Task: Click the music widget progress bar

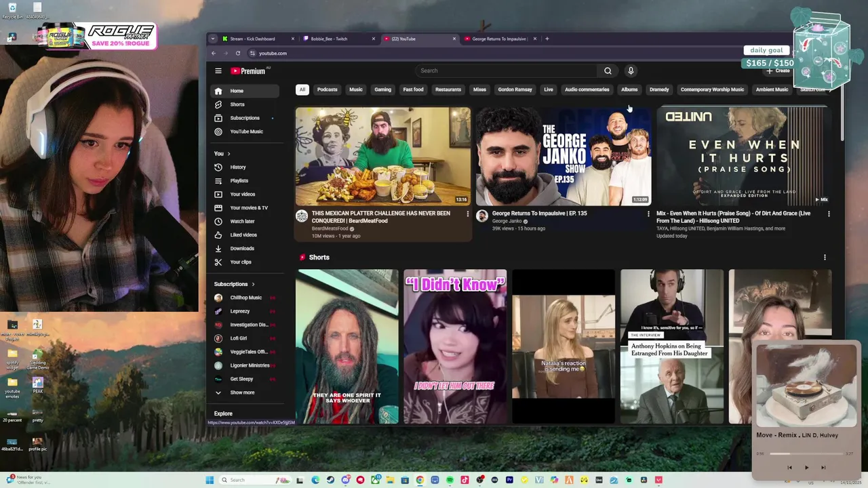Action: [x=806, y=453]
